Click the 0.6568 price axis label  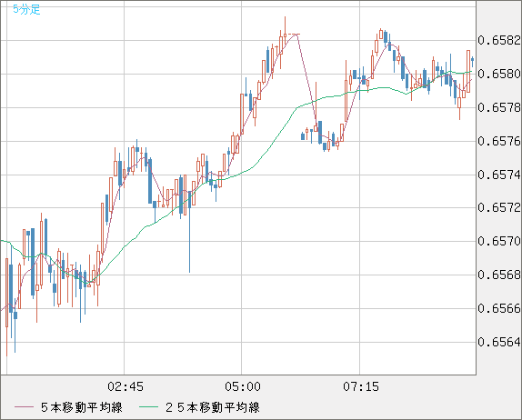[499, 275]
